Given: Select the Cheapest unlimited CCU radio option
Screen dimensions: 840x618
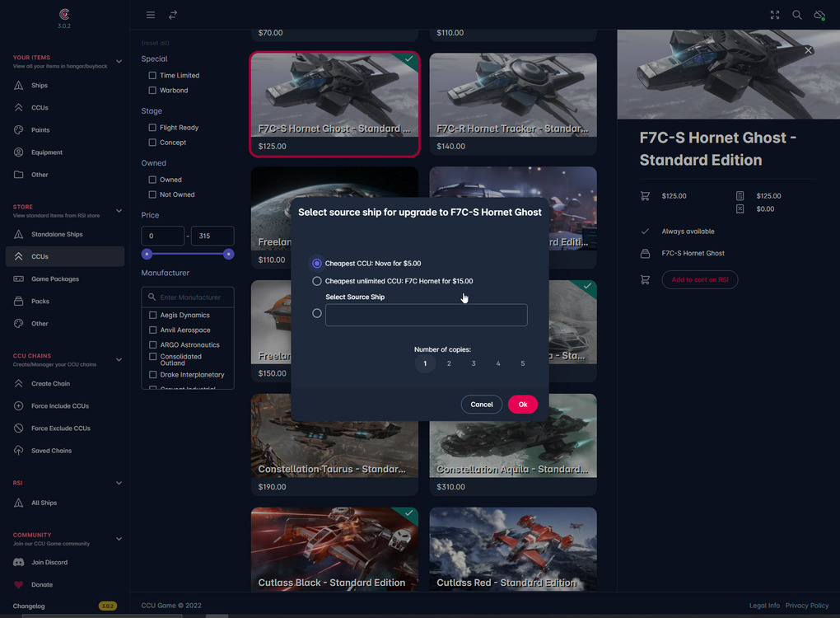Looking at the screenshot, I should [317, 281].
